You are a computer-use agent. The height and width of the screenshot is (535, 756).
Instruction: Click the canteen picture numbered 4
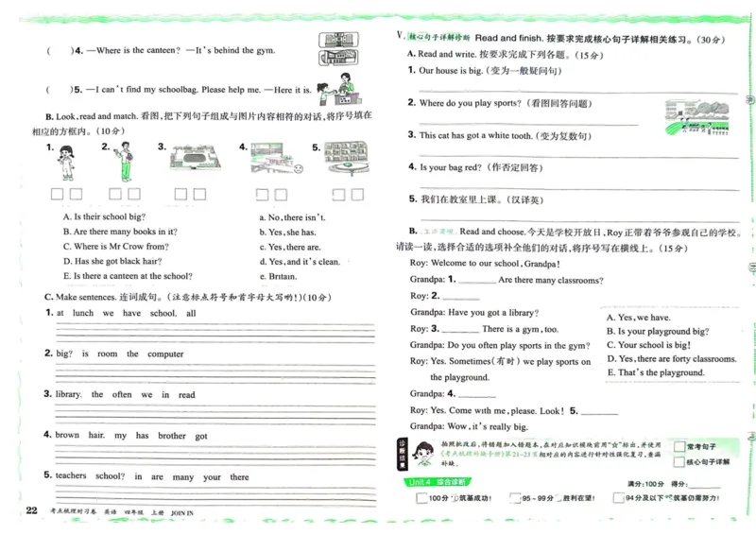coord(277,158)
